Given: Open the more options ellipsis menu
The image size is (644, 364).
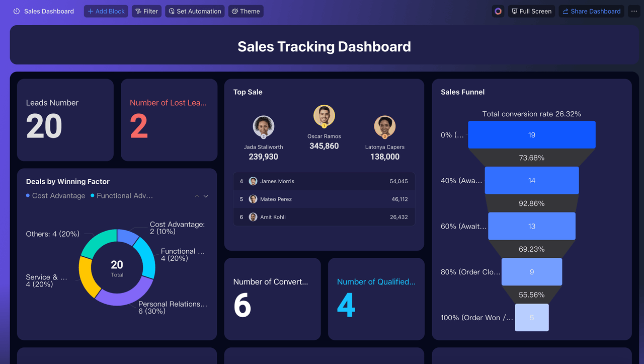Looking at the screenshot, I should point(634,11).
